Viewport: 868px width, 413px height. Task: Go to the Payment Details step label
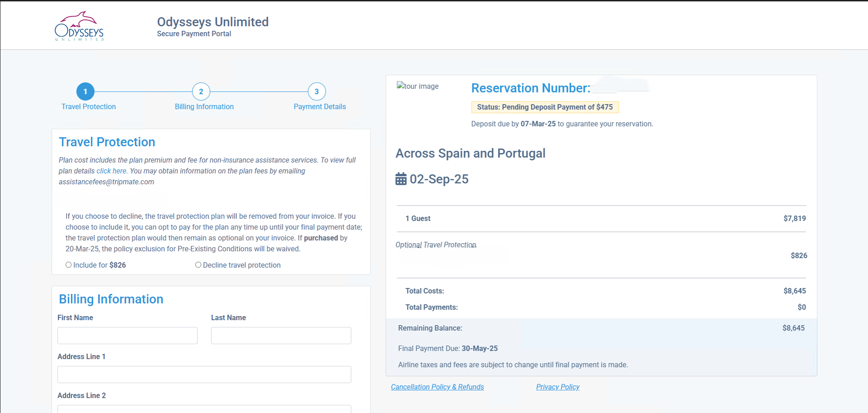coord(319,107)
